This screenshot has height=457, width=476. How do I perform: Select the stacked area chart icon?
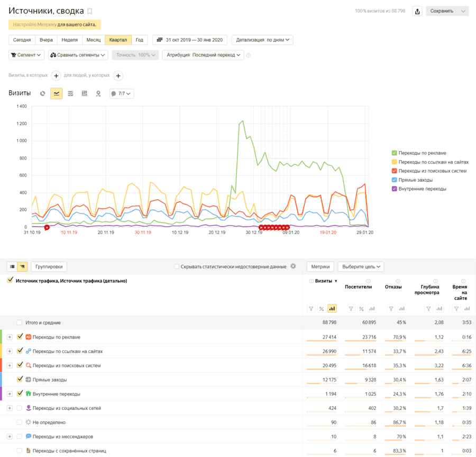70,94
